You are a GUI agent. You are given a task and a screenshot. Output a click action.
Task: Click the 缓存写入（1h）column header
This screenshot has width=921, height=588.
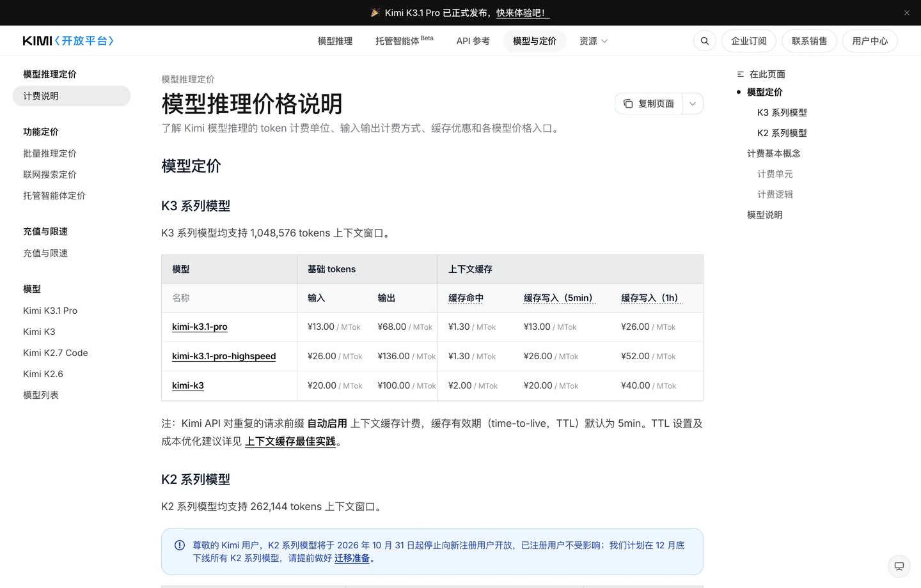pos(652,298)
